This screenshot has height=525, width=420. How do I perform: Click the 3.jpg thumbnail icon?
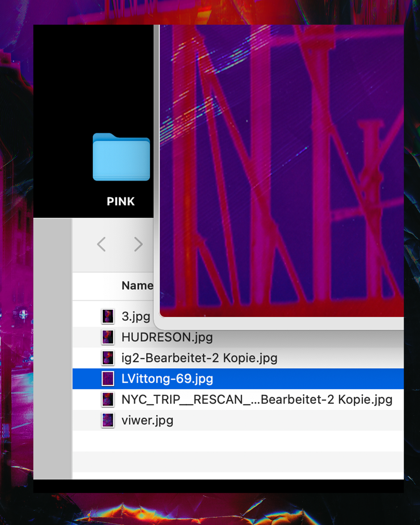coord(108,316)
